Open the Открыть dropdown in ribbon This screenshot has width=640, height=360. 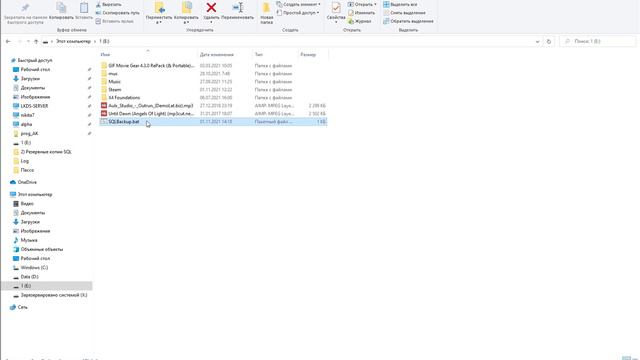point(362,4)
